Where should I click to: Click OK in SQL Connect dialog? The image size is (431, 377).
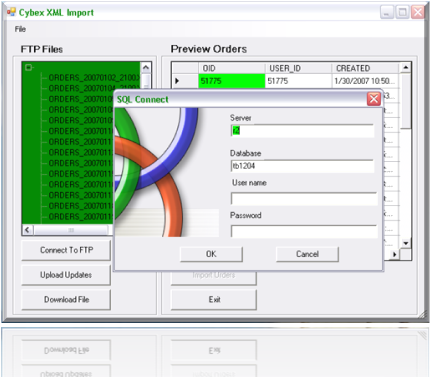pyautogui.click(x=211, y=254)
